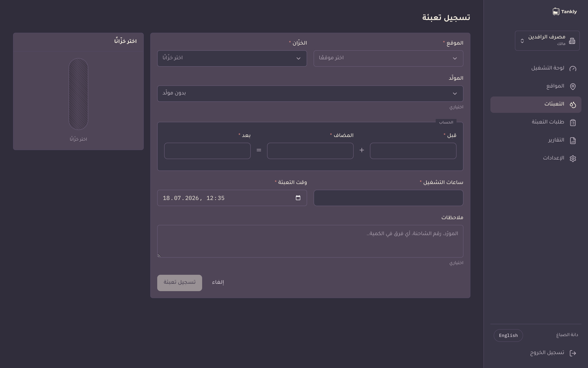Click the droplets icon for التعبئات
This screenshot has width=588, height=368.
[x=573, y=105]
